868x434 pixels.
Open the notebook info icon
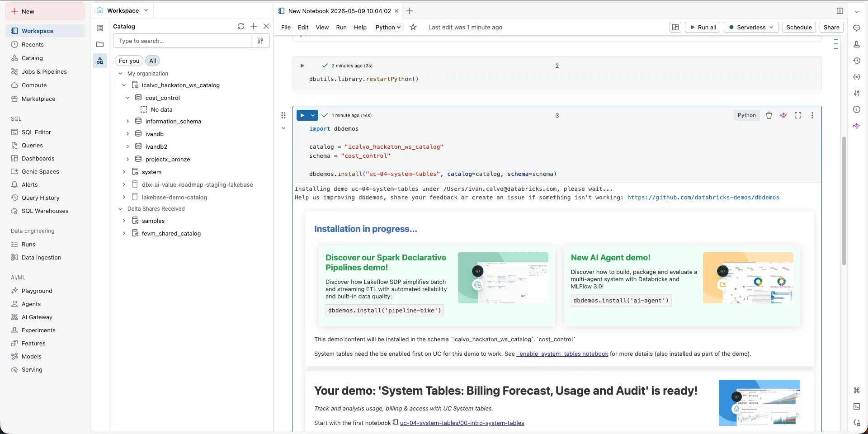857,109
